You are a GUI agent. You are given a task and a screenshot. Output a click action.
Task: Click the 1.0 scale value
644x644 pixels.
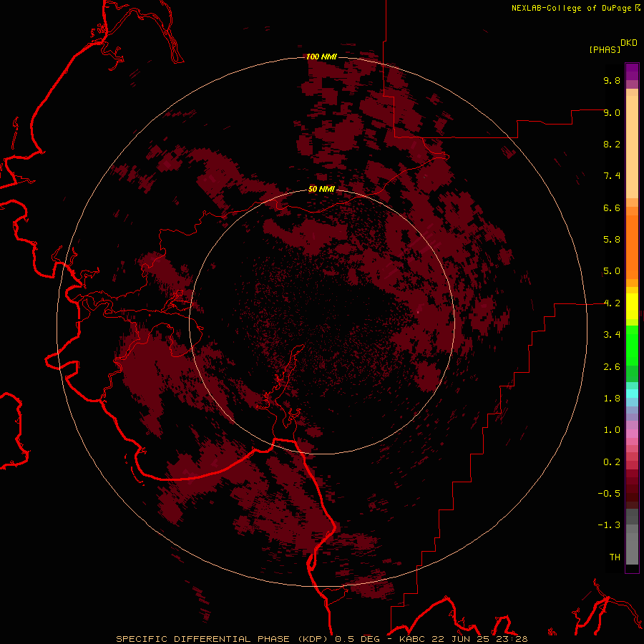(612, 431)
